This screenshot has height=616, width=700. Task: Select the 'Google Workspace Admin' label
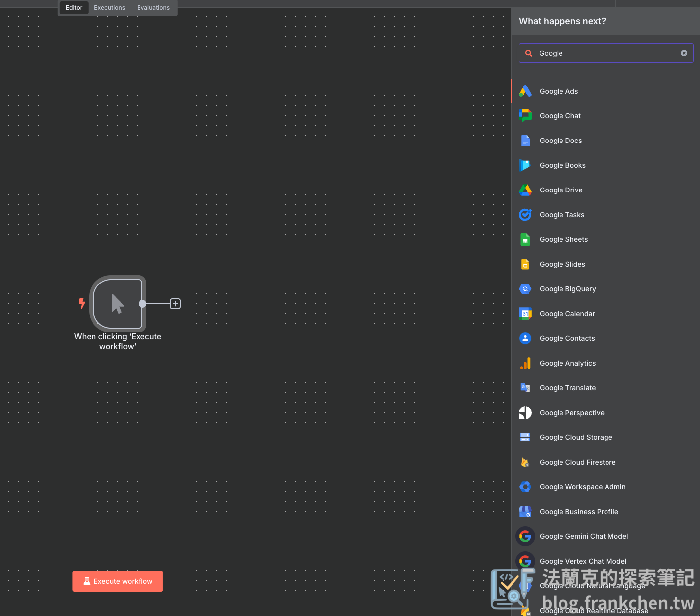(x=583, y=487)
